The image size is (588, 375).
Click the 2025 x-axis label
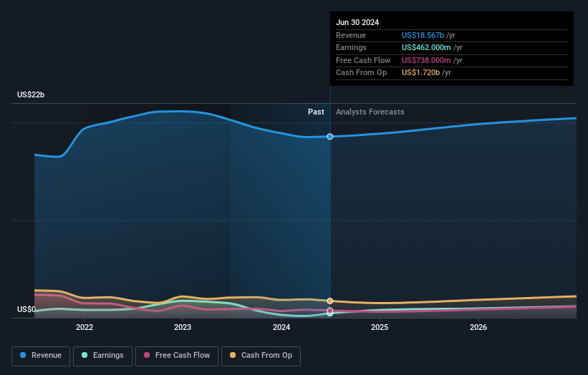click(x=380, y=328)
